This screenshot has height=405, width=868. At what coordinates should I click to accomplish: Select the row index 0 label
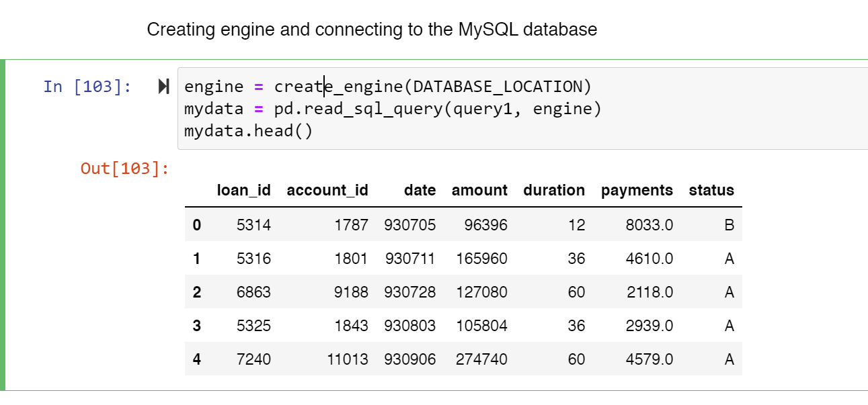pos(196,225)
